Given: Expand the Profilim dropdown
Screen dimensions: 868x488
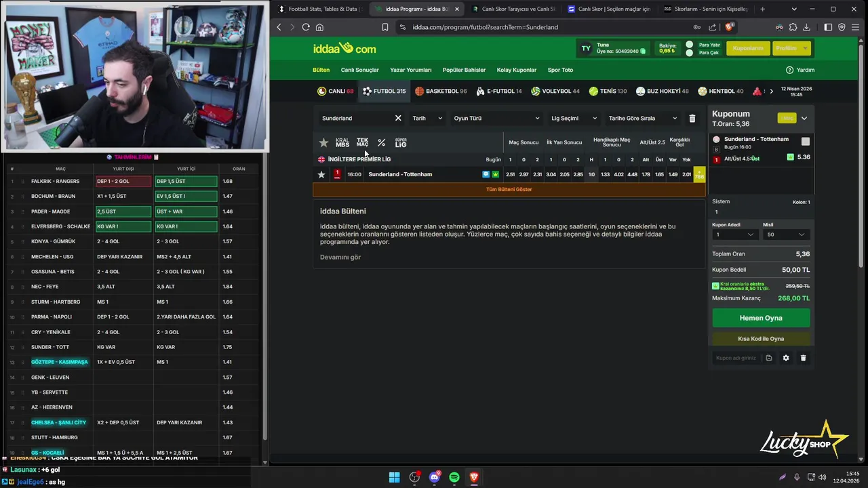Looking at the screenshot, I should (791, 48).
